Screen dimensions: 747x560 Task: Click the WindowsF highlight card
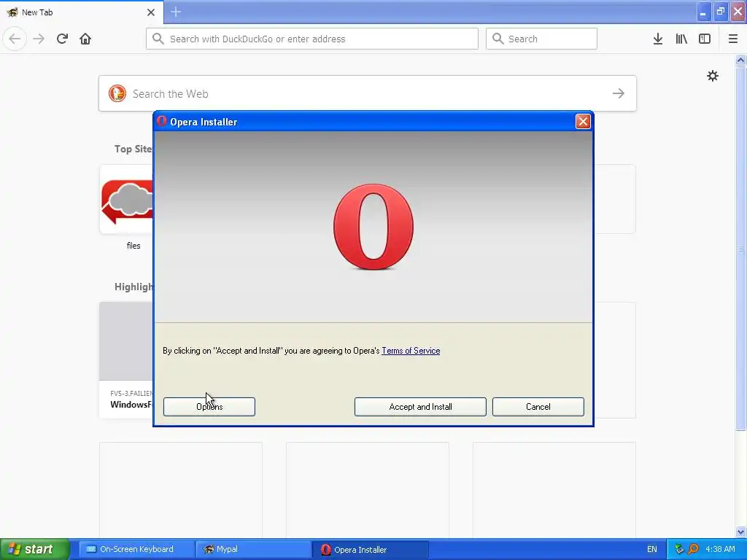coord(127,360)
